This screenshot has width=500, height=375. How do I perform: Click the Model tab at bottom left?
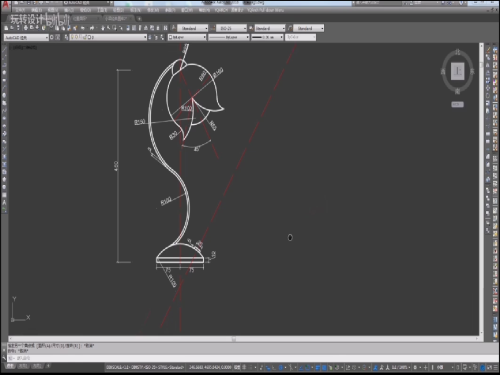coord(10,366)
